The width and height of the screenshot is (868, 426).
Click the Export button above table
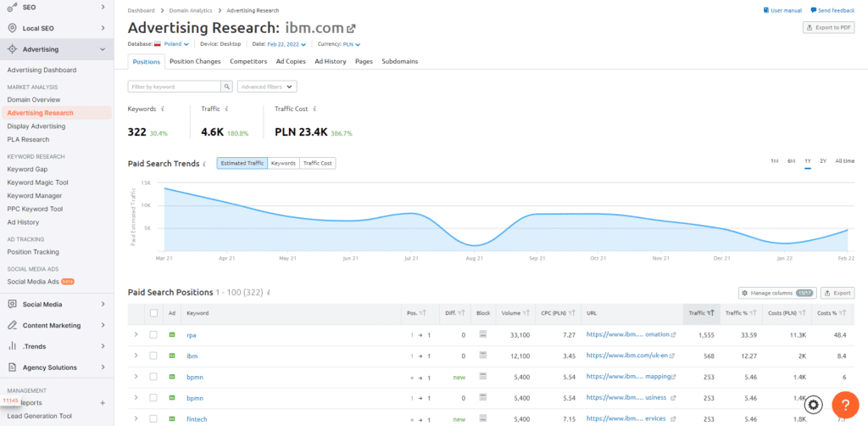tap(837, 293)
